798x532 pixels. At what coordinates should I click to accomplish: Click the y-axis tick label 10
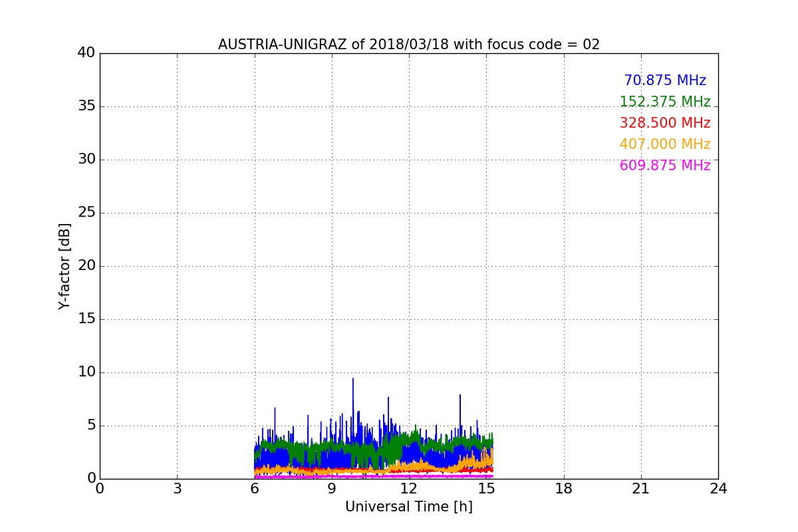click(86, 372)
